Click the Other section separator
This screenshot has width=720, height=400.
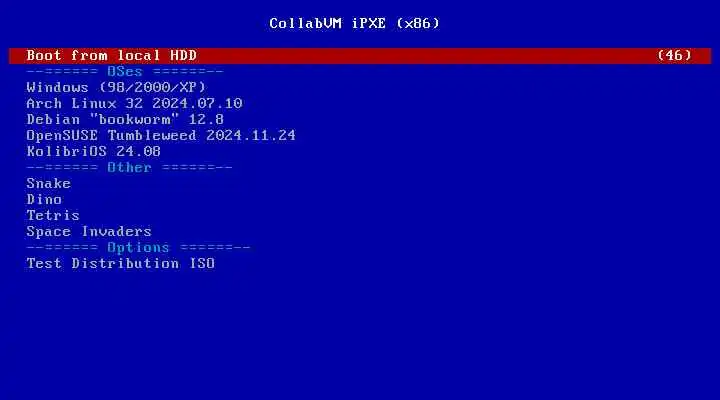[x=129, y=168]
